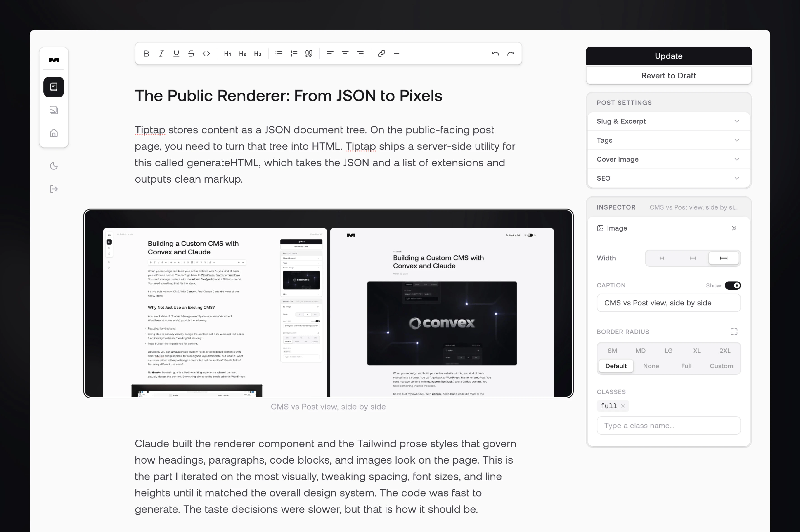Choose None border radius
This screenshot has width=800, height=532.
[651, 366]
